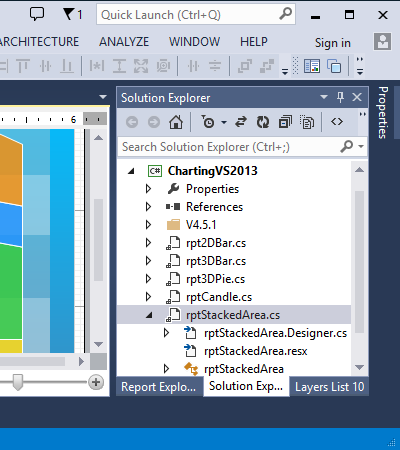
Task: Click the Send to Back icon
Action: [267, 66]
